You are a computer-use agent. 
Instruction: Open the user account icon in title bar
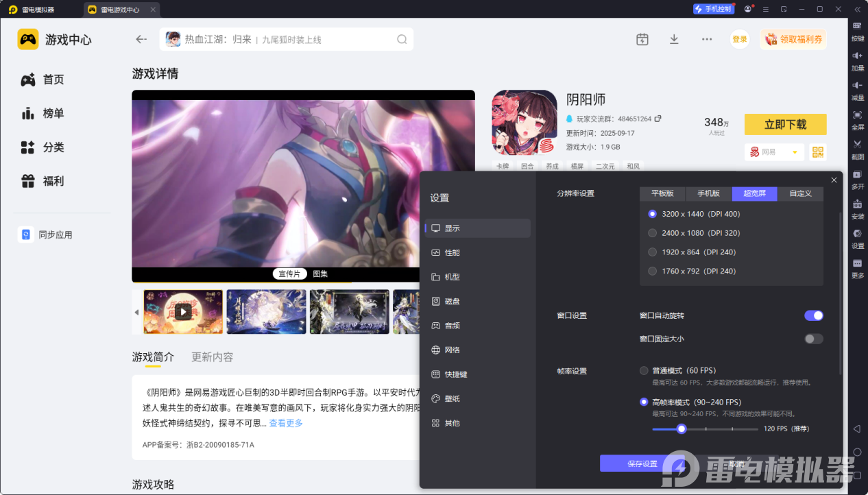(x=747, y=9)
